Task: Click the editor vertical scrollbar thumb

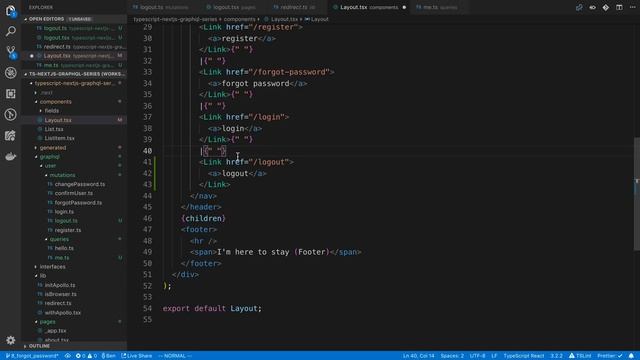Action: click(637, 193)
